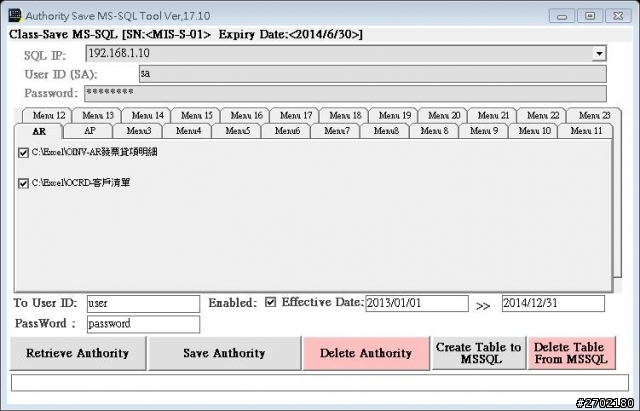Click the SA Password field
This screenshot has width=640, height=411.
[x=345, y=93]
